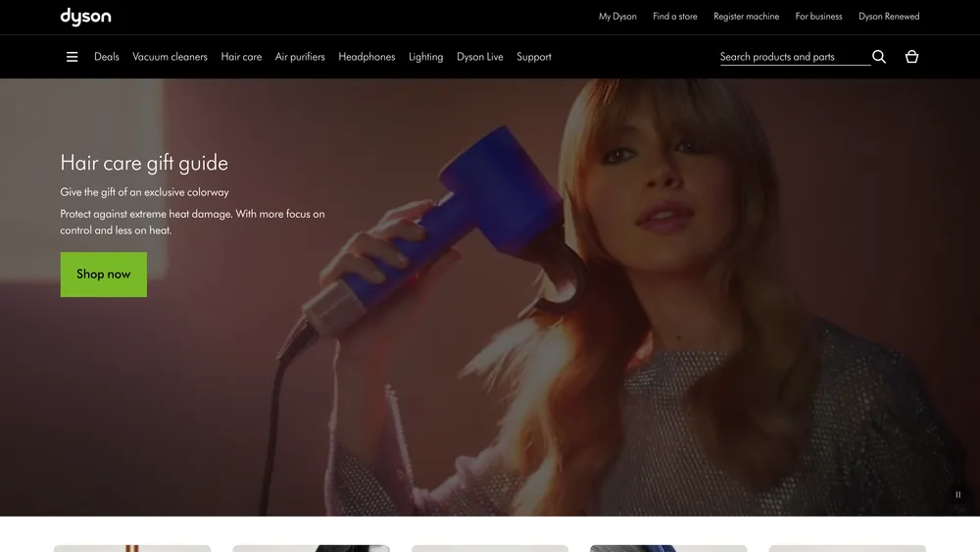Open the Support menu item
The width and height of the screenshot is (980, 552).
click(534, 57)
